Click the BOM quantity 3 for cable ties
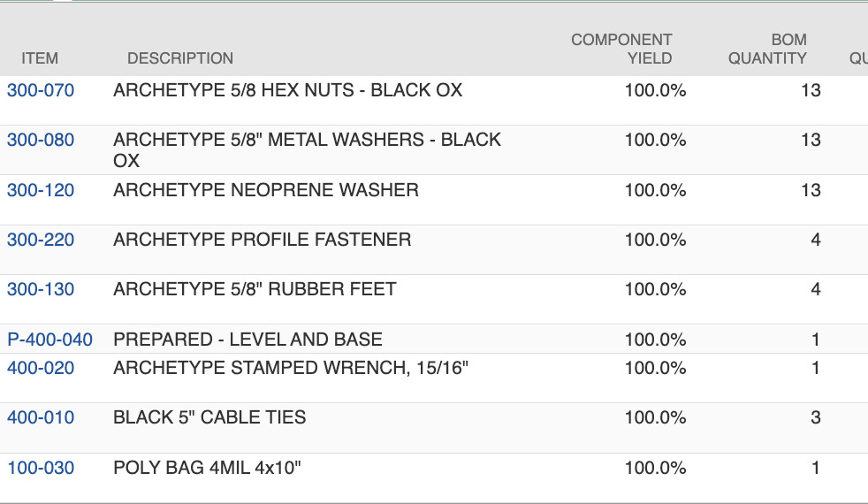 click(x=815, y=417)
